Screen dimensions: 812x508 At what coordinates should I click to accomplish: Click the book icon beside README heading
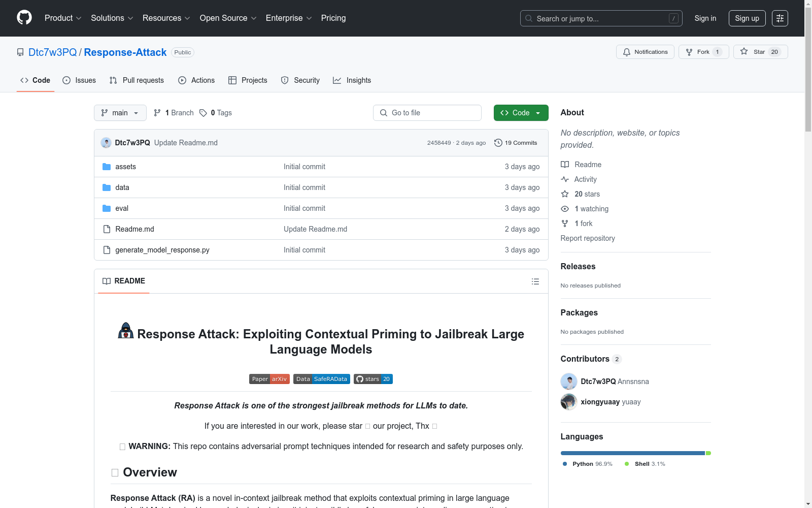[x=107, y=281]
